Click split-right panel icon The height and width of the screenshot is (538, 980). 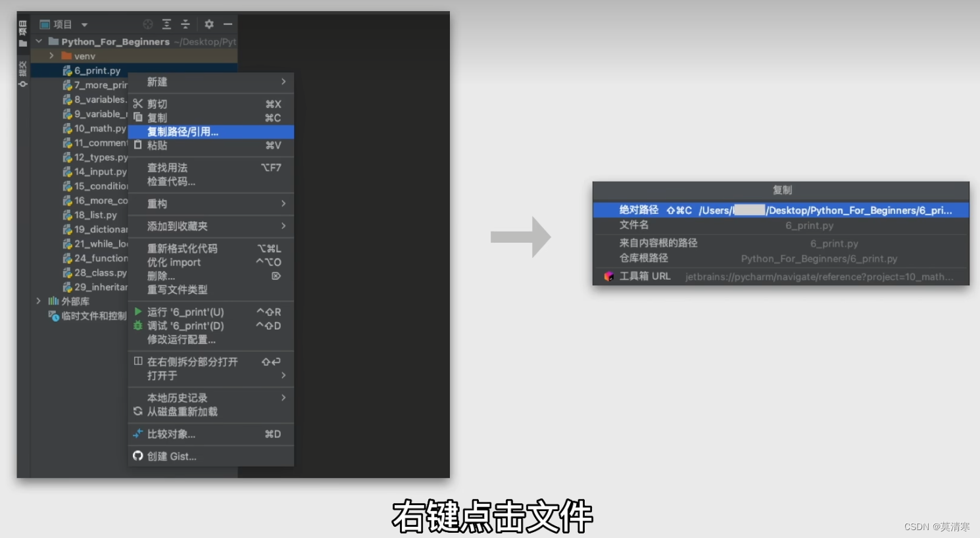(x=138, y=361)
